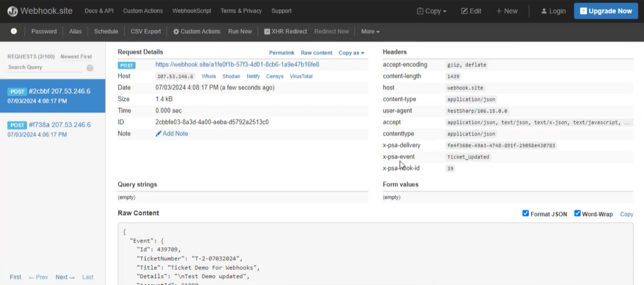Viewport: 644px width, 285px height.
Task: Open Custom Actions with the gear icon
Action: coord(196,31)
